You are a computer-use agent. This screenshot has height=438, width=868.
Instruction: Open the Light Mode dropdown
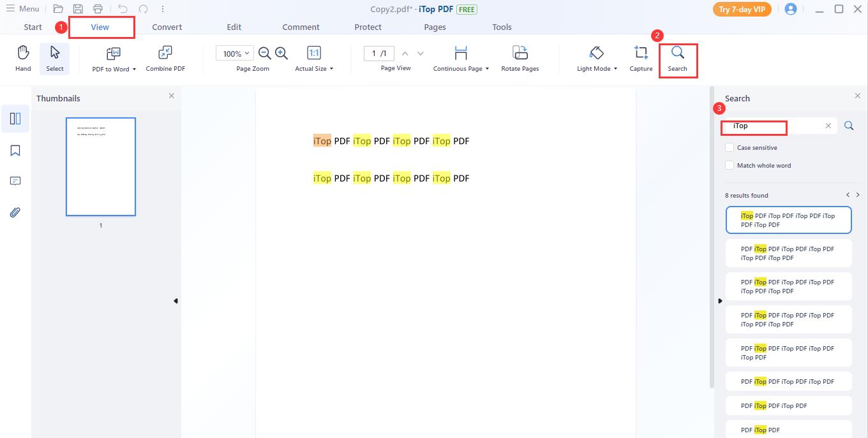pos(597,68)
